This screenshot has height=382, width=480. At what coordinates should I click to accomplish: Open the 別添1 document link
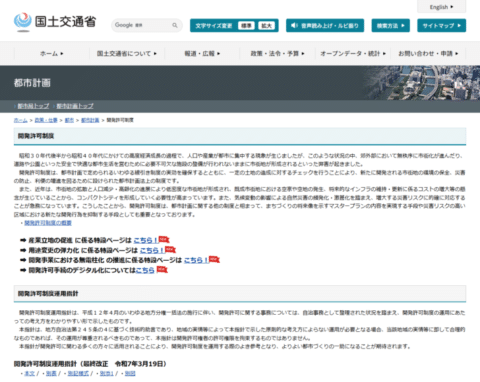(107, 373)
